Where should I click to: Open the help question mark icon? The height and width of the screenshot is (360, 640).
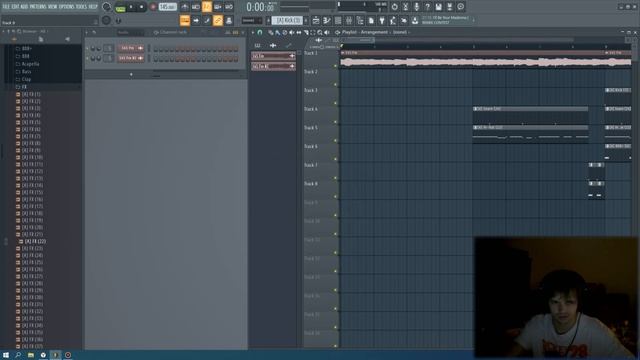tap(427, 7)
